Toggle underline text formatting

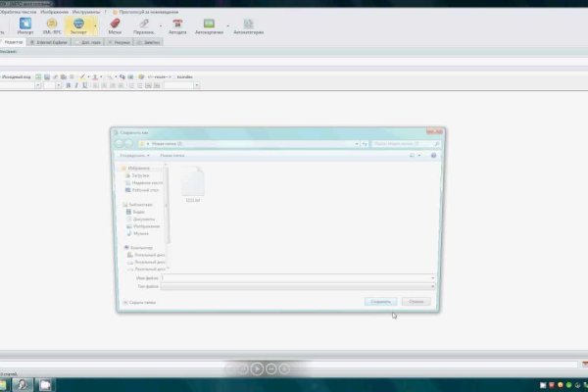[x=85, y=85]
